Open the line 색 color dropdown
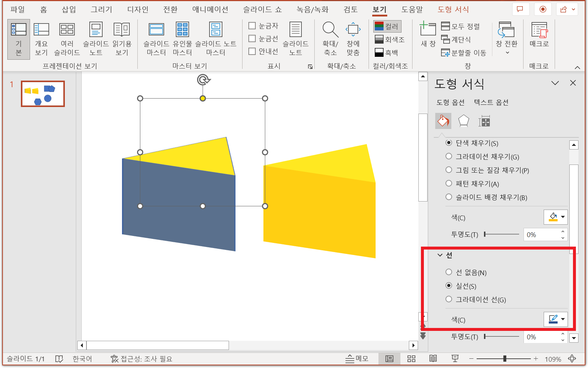 [x=556, y=320]
